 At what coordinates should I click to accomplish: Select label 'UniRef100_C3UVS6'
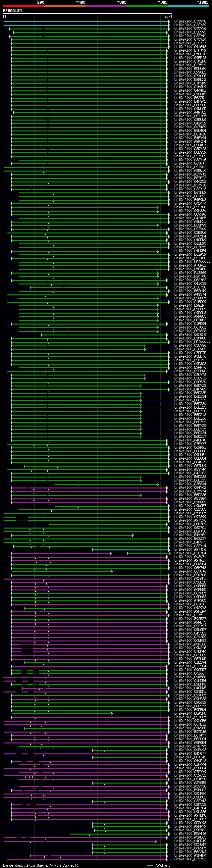pos(190,346)
